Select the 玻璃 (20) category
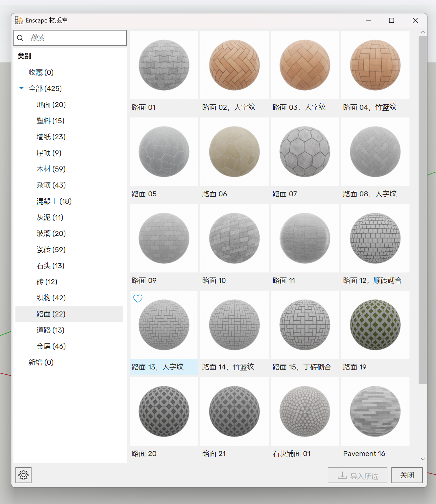Image resolution: width=436 pixels, height=504 pixels. coord(51,234)
